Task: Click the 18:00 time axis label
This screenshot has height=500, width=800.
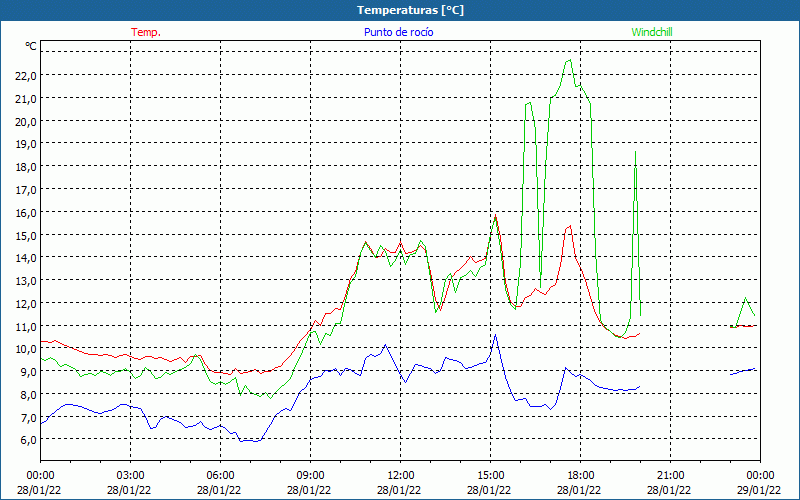Action: [580, 476]
